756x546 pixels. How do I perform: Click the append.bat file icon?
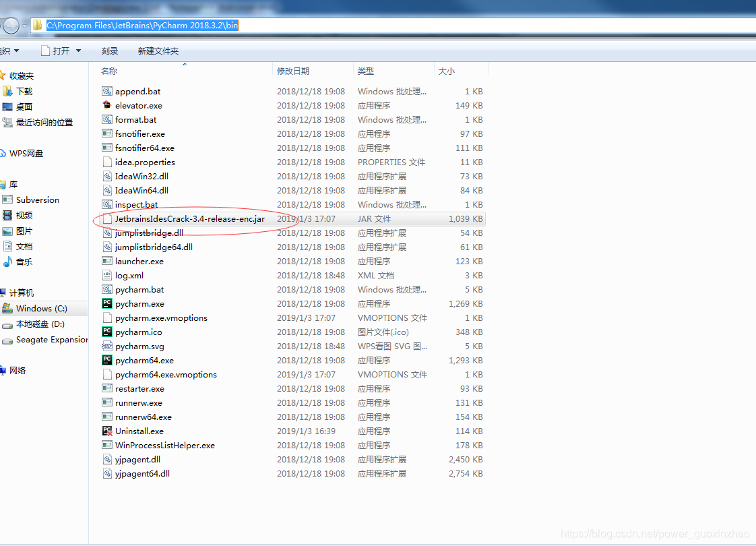(x=107, y=91)
